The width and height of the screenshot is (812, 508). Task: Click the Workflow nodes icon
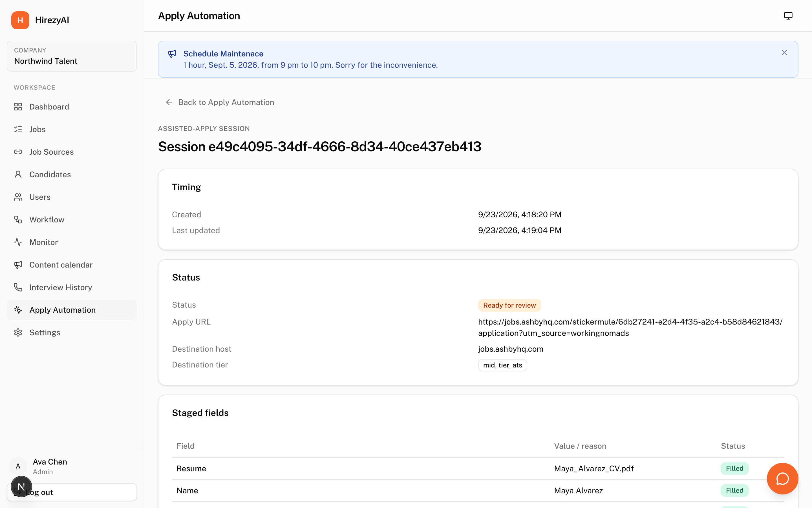(x=18, y=219)
